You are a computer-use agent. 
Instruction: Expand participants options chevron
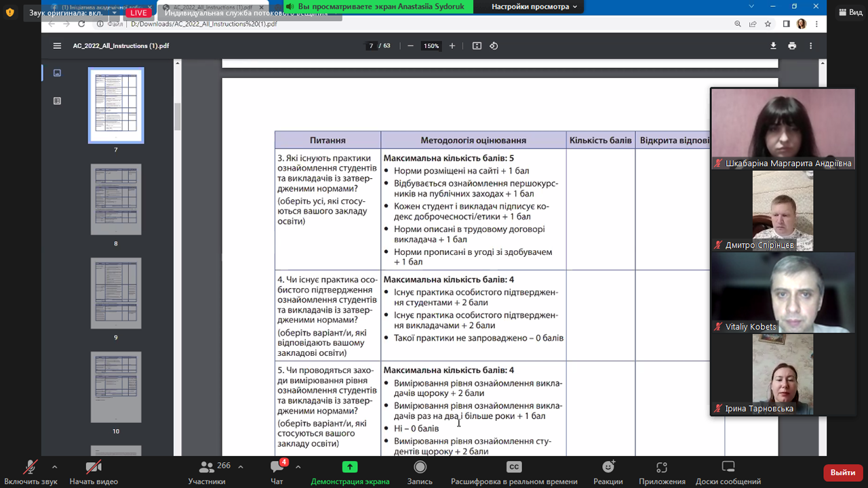(240, 467)
